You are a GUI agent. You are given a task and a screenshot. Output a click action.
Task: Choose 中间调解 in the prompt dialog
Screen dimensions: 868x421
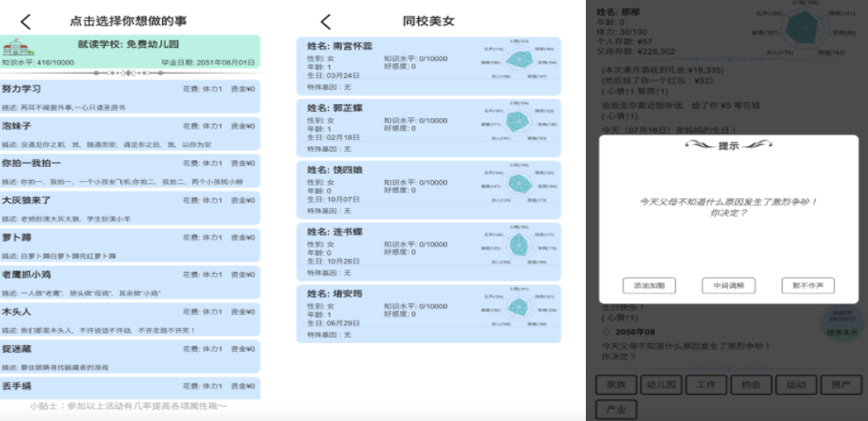point(728,286)
